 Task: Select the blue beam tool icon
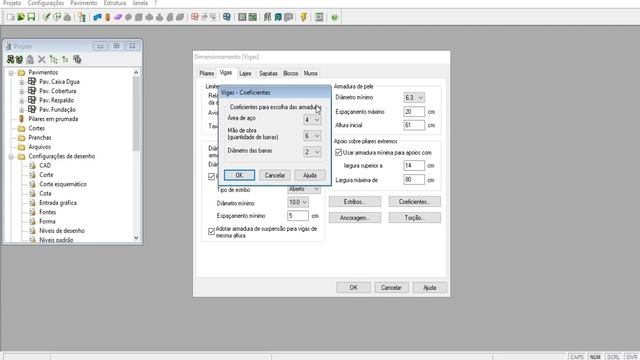pyautogui.click(x=97, y=17)
